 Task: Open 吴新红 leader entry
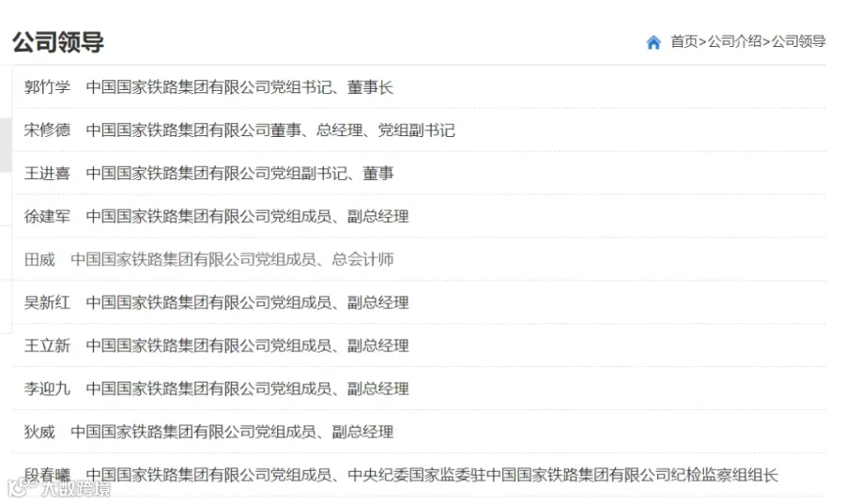[216, 302]
